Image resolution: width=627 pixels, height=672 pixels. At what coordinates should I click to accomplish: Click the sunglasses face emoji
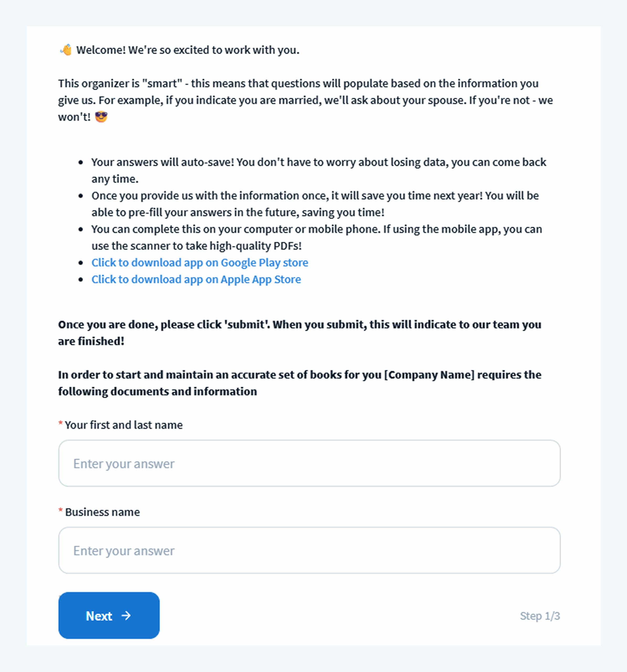pyautogui.click(x=101, y=117)
